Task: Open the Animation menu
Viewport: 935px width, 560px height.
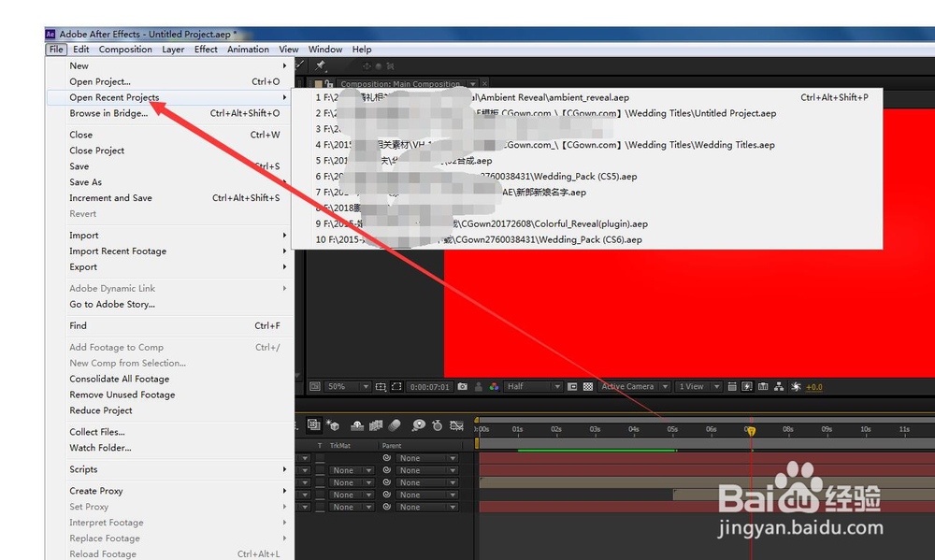Action: [248, 50]
